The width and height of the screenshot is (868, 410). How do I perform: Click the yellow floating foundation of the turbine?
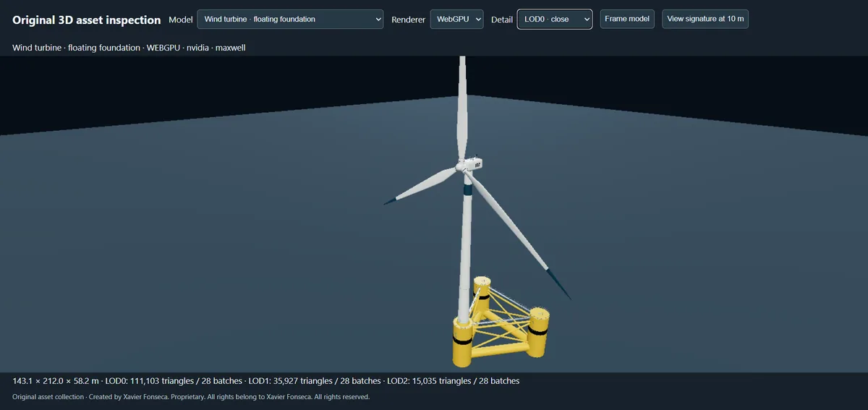point(501,322)
